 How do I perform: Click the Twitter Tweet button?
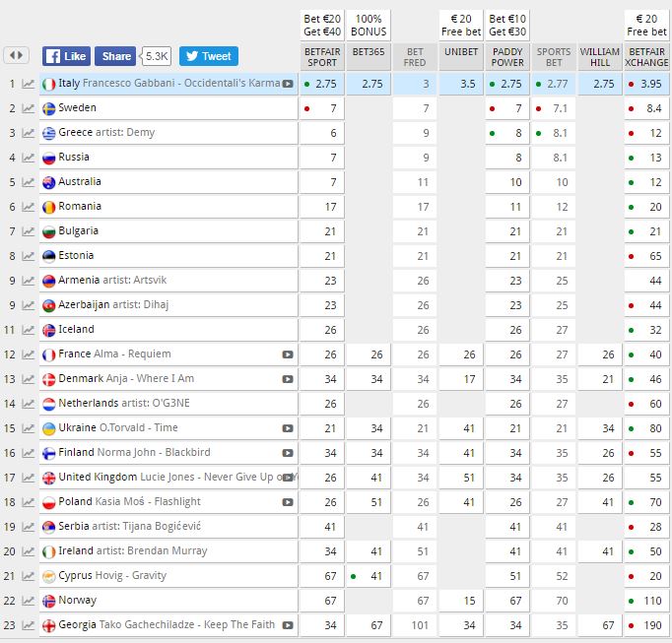point(208,56)
